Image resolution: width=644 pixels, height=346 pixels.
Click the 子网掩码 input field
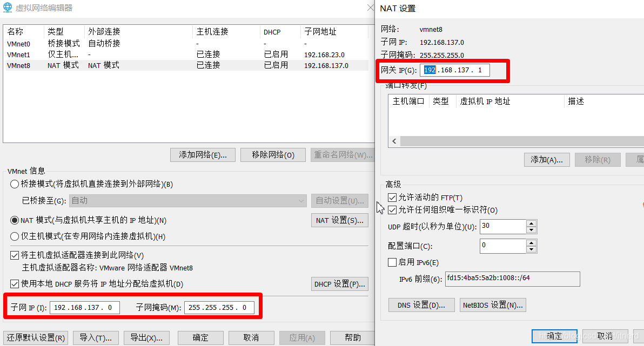pos(219,308)
